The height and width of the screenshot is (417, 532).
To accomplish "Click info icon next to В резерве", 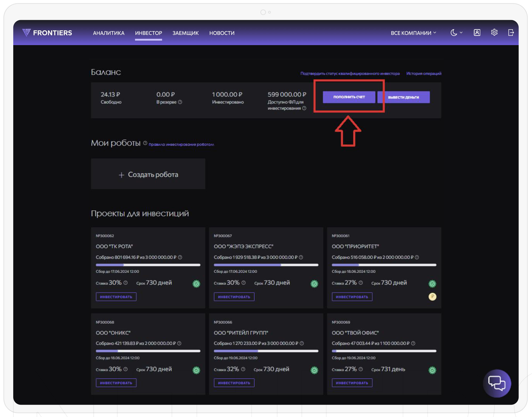I will pyautogui.click(x=180, y=102).
